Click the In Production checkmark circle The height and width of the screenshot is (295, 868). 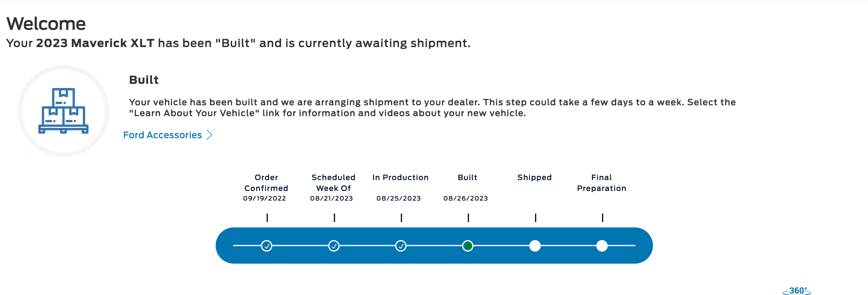click(401, 246)
